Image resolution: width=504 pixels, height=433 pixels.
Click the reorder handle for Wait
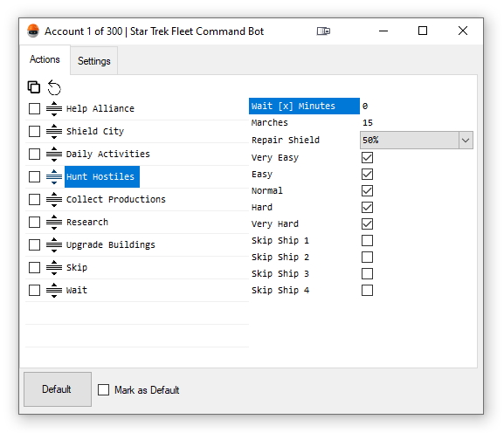(54, 291)
